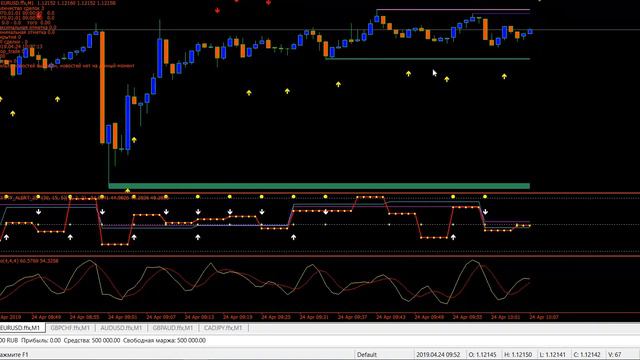Viewport: 640px width, 360px height.
Task: Click the 24 Apr 09:13 time axis label
Action: point(199,317)
